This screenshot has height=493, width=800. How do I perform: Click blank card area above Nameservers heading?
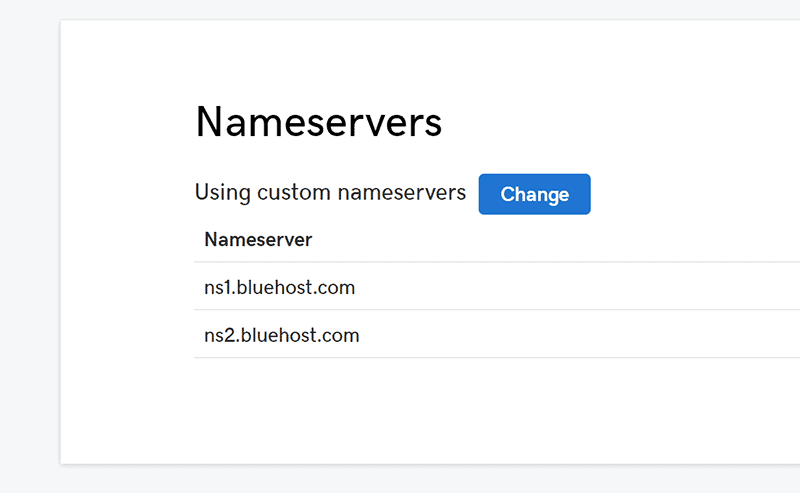click(429, 59)
